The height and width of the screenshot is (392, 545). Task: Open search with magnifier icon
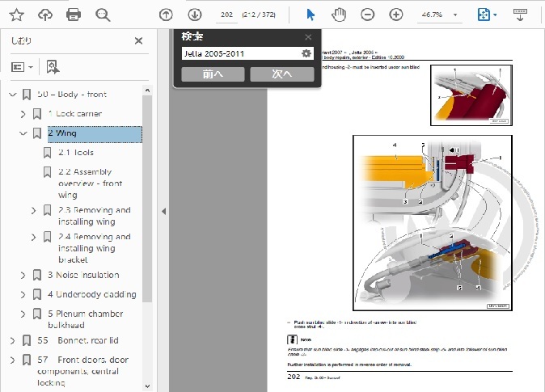pos(103,15)
